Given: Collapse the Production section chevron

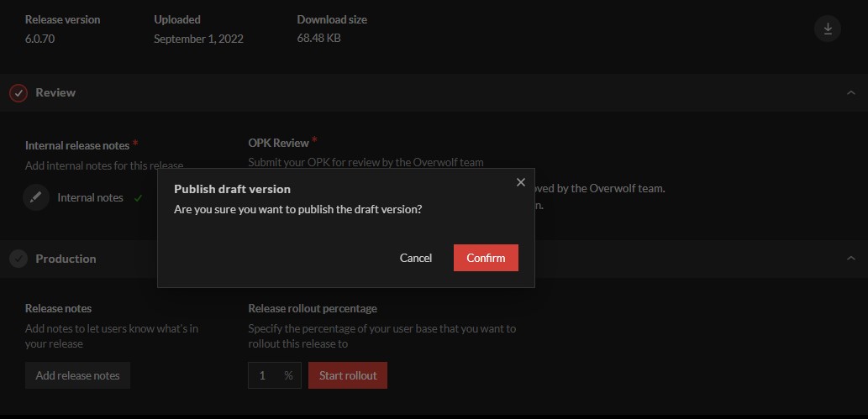Looking at the screenshot, I should pos(851,258).
